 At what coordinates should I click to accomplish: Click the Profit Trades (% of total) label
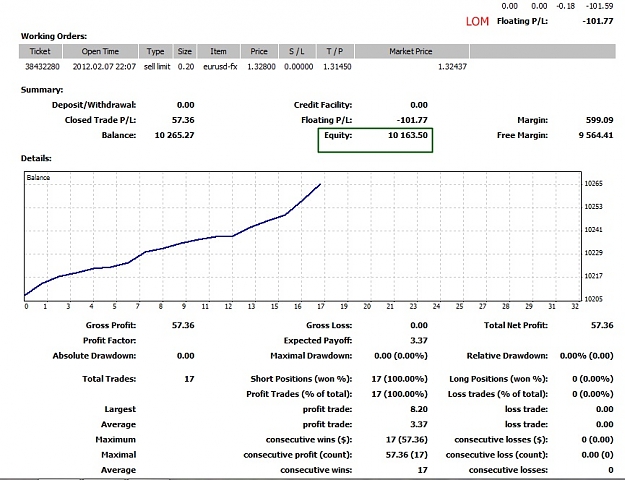[x=299, y=394]
